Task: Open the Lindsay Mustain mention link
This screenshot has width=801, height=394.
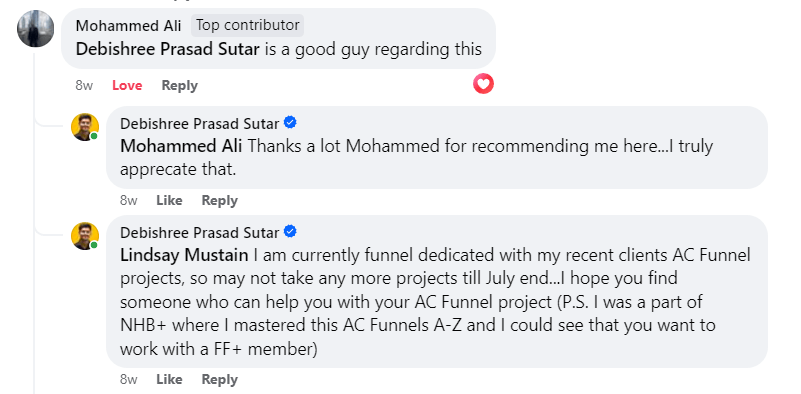Action: (x=184, y=254)
